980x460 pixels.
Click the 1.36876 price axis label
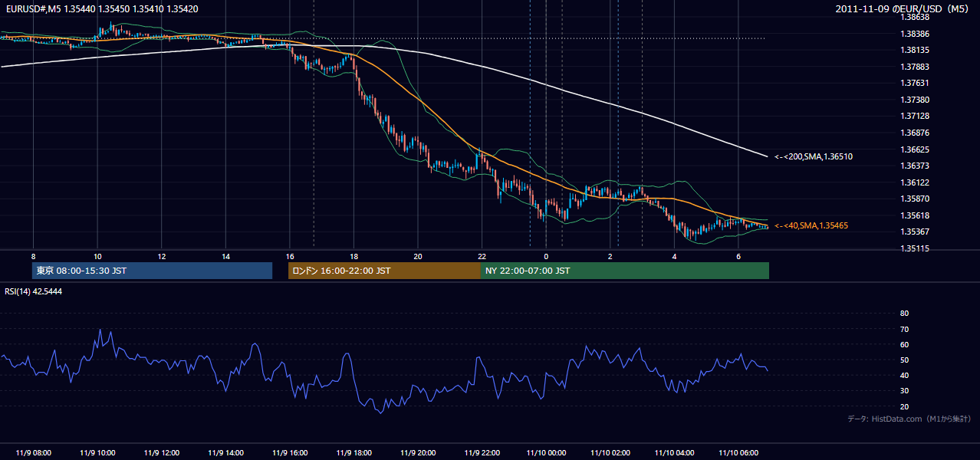[x=915, y=133]
